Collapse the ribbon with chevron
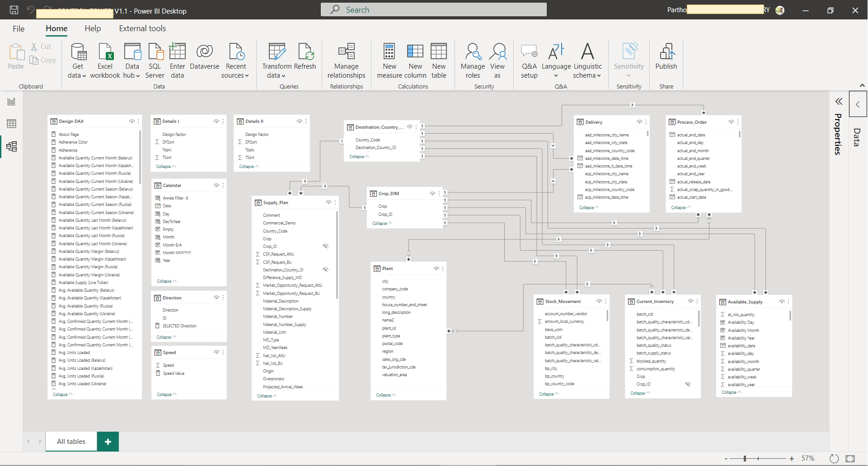Screen dimensions: 868x466 (x=862, y=85)
